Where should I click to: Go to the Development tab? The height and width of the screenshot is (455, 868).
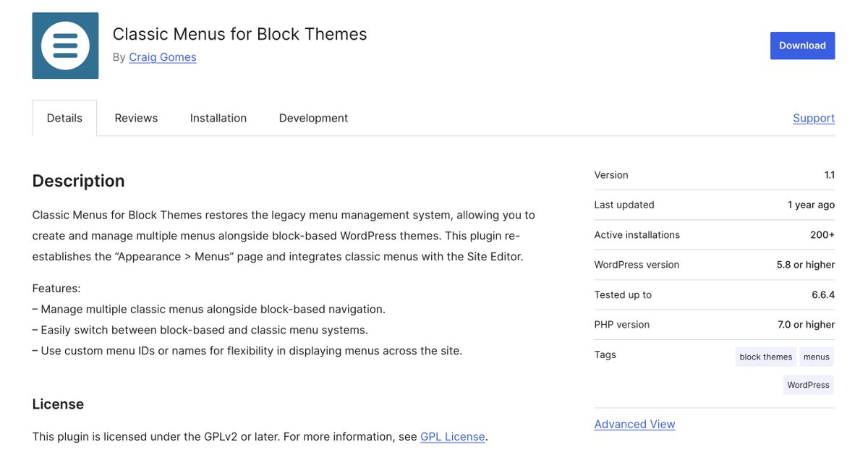click(313, 118)
